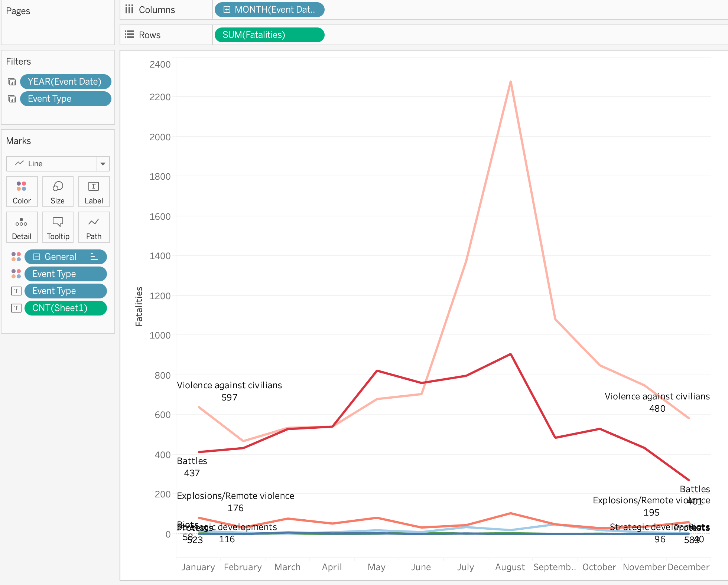Open the Line mark type dropdown
Image resolution: width=728 pixels, height=585 pixels.
(103, 164)
